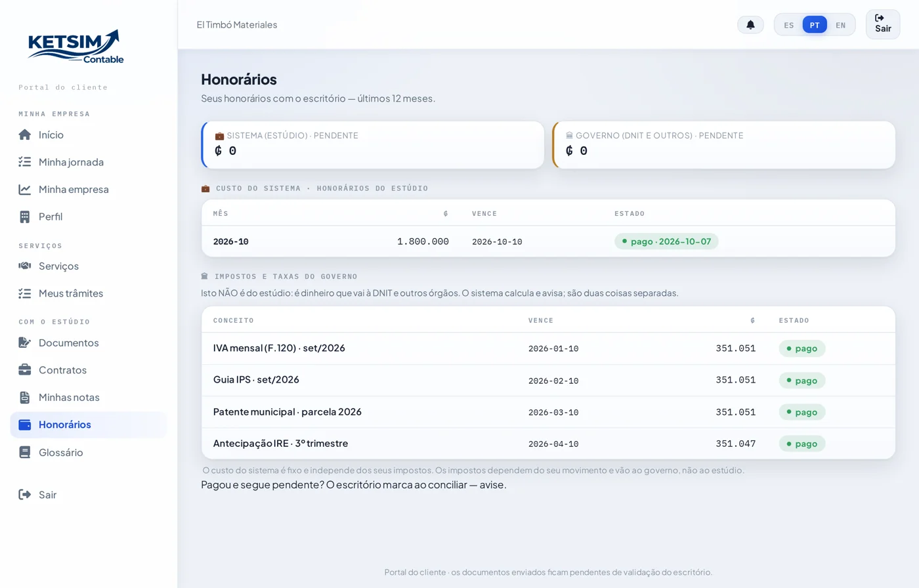
Task: Click the Sair button in header
Action: (883, 24)
